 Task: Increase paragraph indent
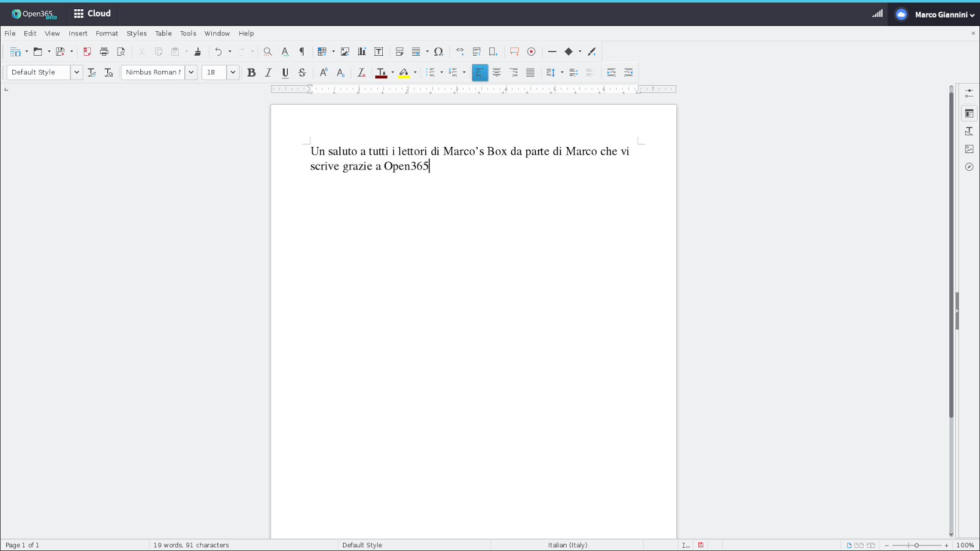[x=611, y=73]
